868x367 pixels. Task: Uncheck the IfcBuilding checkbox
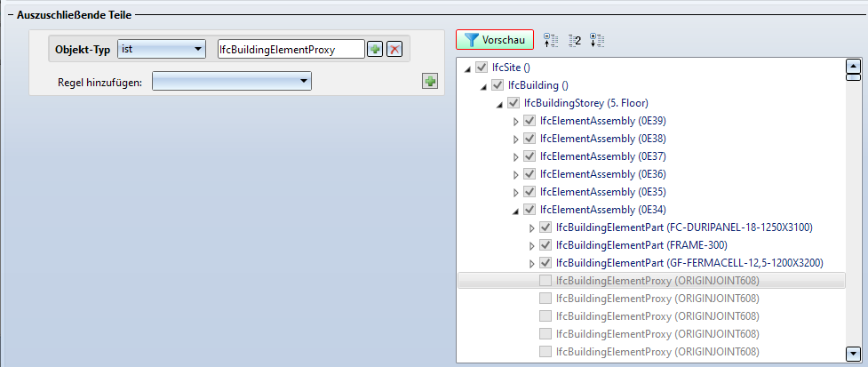tap(498, 86)
